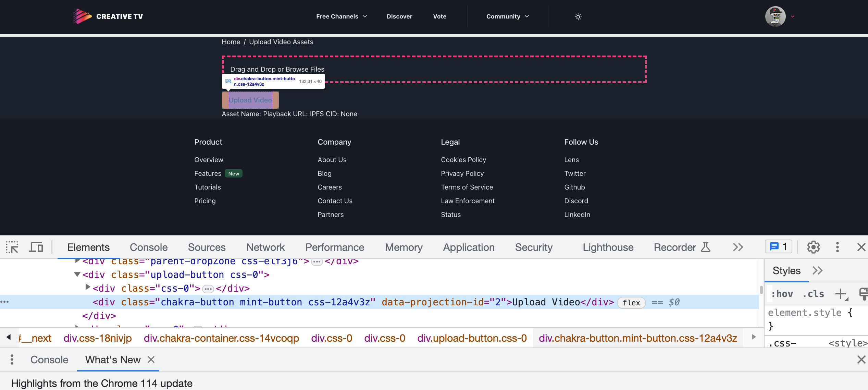Switch to the Lighthouse tab
This screenshot has height=390, width=868.
(608, 247)
